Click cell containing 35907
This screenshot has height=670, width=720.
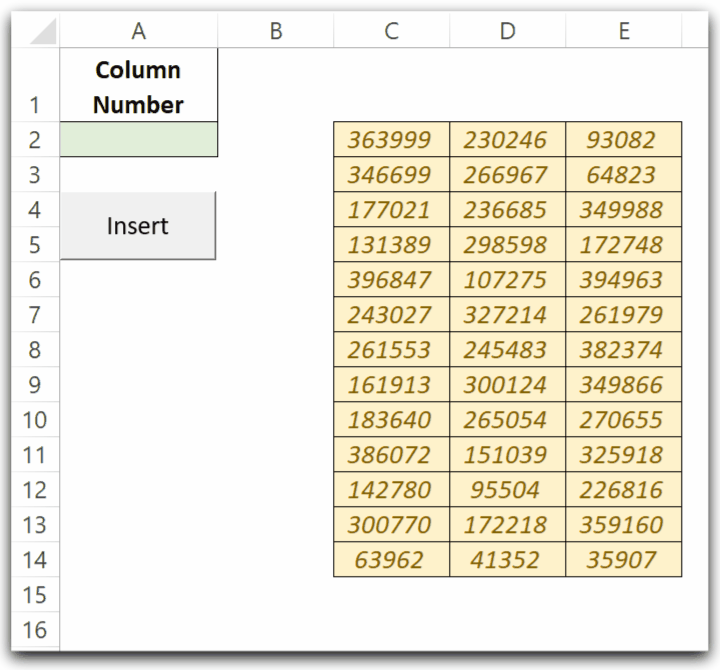coord(624,559)
